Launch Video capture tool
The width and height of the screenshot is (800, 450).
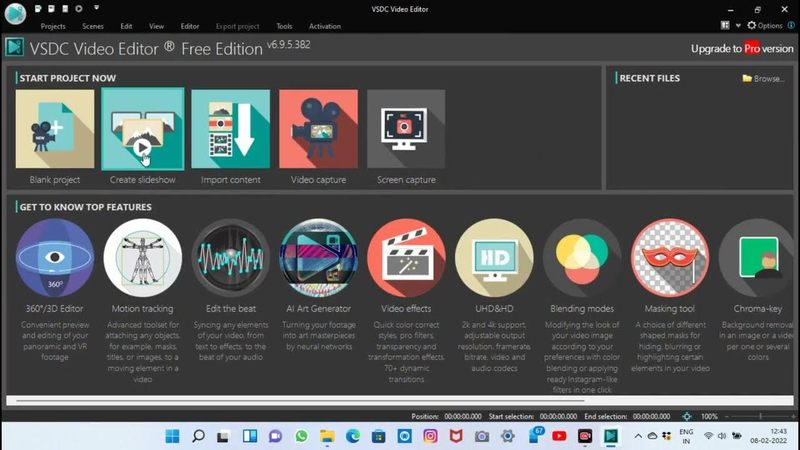[x=318, y=129]
